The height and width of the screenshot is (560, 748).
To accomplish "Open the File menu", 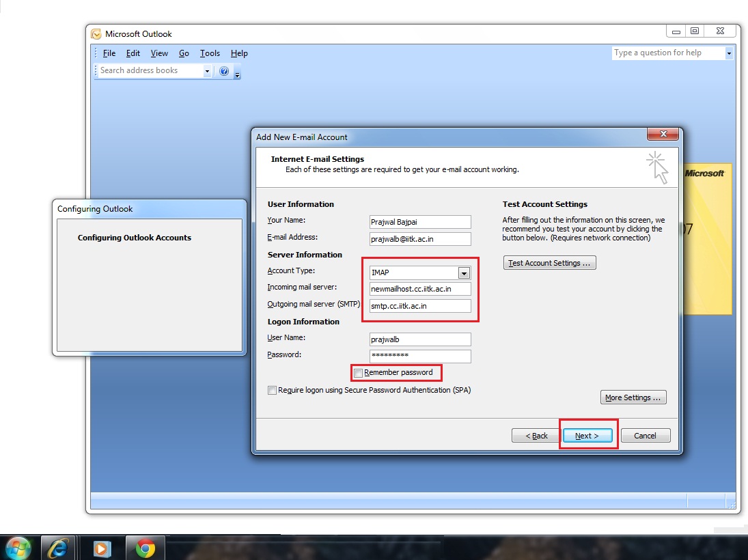I will 109,53.
